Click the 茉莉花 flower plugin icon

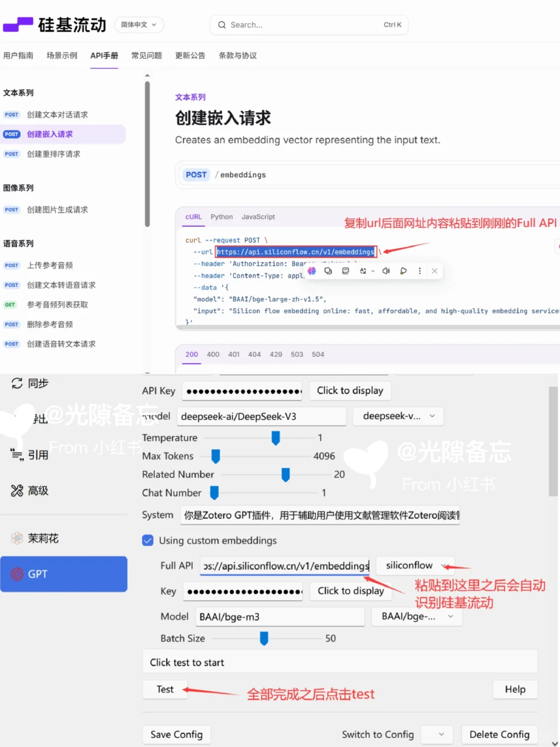pos(16,538)
